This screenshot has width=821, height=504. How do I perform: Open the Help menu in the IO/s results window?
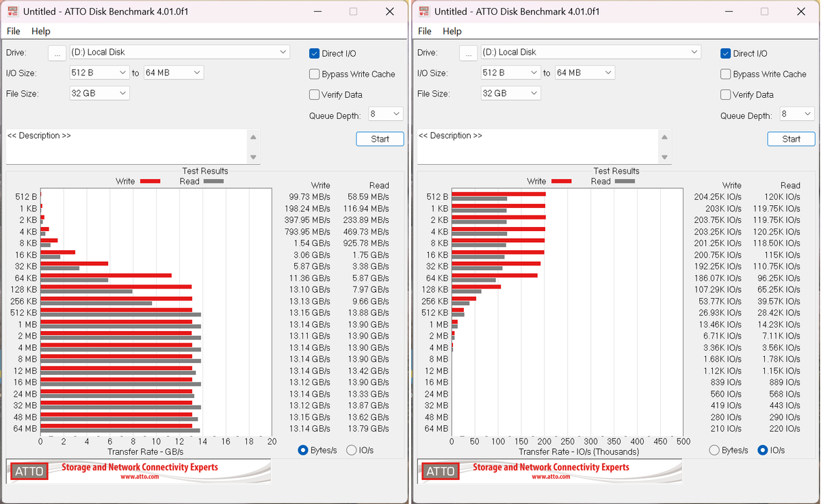[x=452, y=31]
